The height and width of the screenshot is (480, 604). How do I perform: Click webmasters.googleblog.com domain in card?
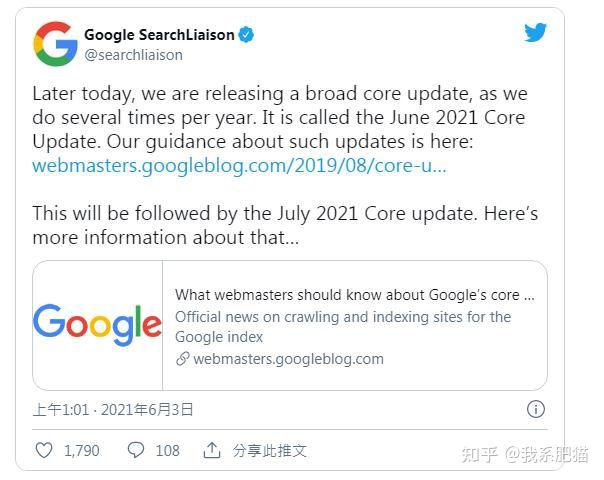click(289, 359)
